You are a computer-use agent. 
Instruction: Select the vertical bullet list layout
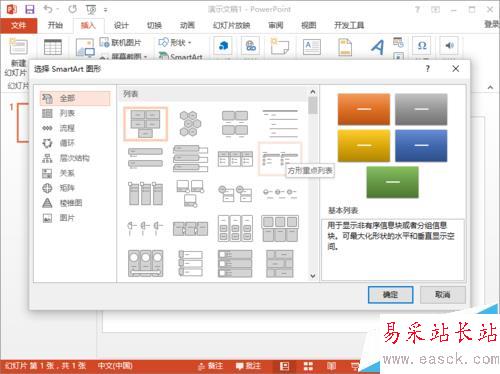tap(145, 158)
